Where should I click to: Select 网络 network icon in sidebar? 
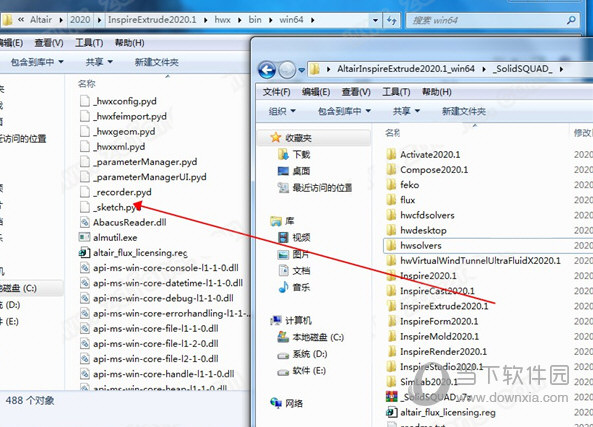click(276, 403)
